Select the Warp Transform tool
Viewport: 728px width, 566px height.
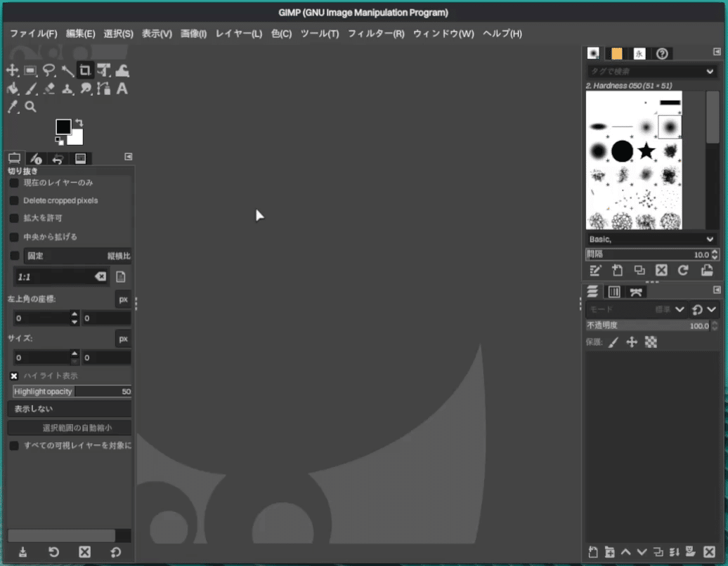coord(122,70)
